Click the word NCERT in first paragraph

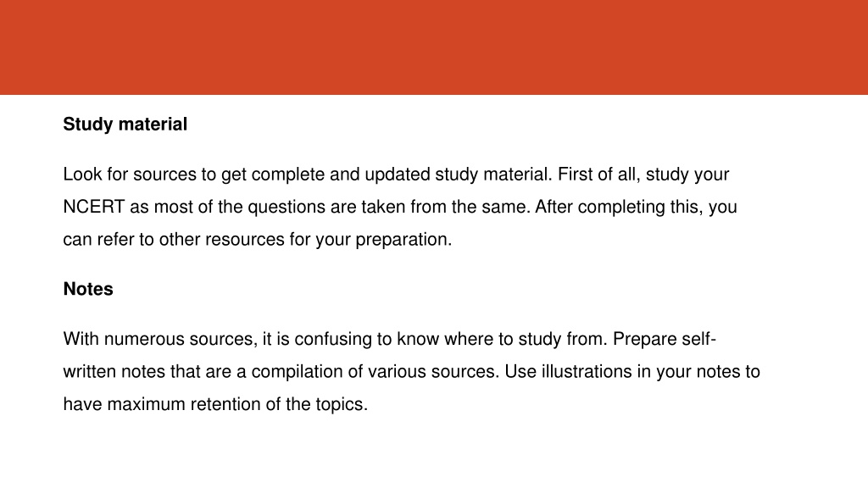pyautogui.click(x=93, y=207)
